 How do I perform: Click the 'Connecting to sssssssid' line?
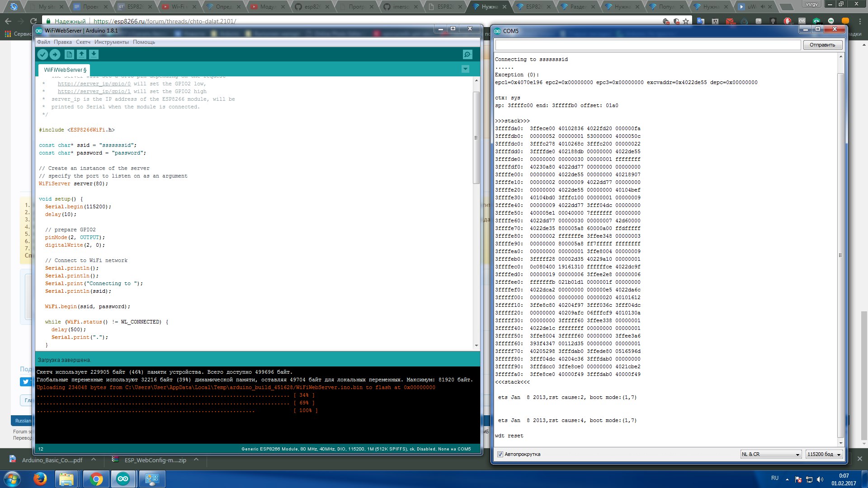tap(531, 59)
